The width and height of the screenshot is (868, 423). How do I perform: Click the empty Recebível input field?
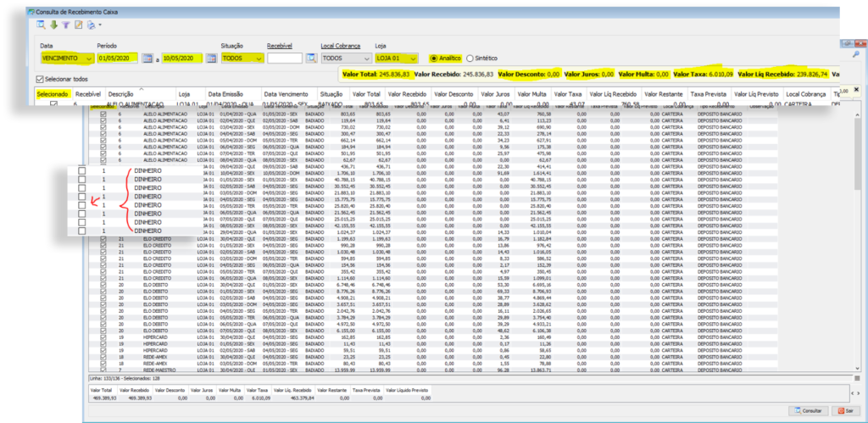click(285, 58)
